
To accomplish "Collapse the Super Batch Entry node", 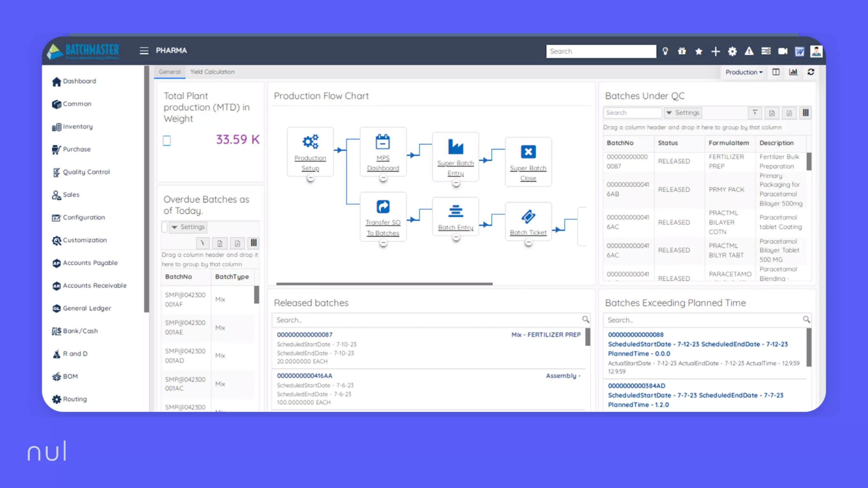I will [x=456, y=183].
